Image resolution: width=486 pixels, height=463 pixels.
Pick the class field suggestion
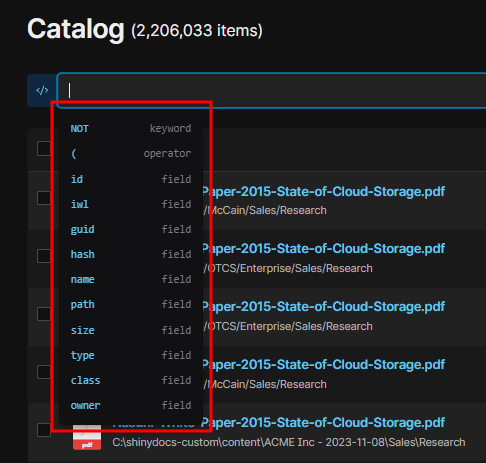coord(131,380)
